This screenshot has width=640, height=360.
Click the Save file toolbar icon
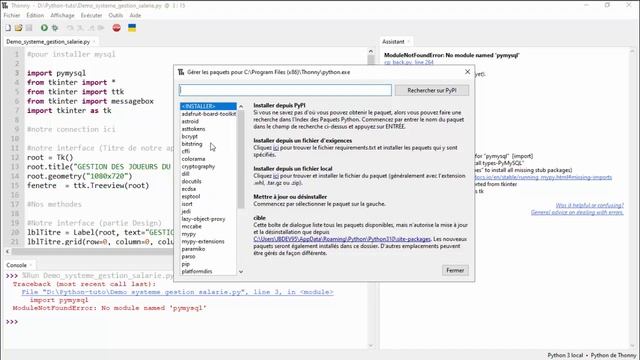(x=29, y=28)
